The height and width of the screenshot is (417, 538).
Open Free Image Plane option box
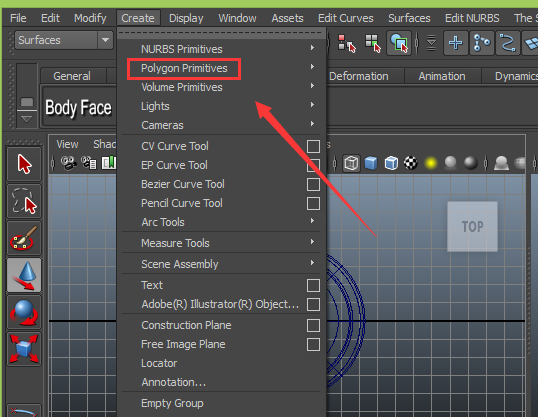tap(313, 344)
